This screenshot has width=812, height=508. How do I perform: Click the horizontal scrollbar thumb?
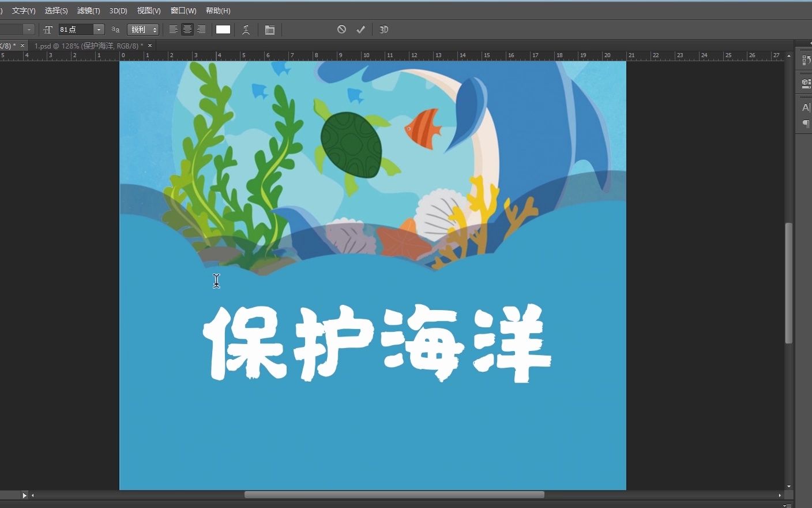click(x=394, y=495)
